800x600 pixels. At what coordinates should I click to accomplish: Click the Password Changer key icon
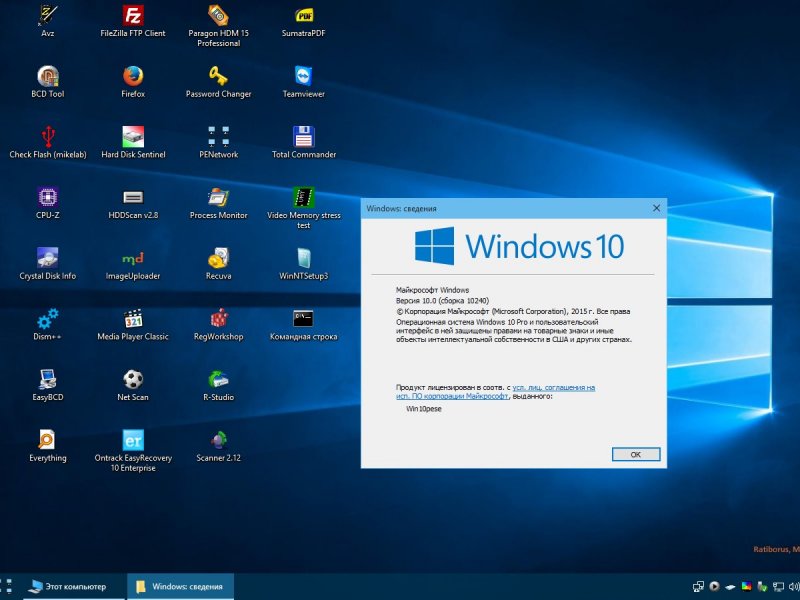pos(218,77)
